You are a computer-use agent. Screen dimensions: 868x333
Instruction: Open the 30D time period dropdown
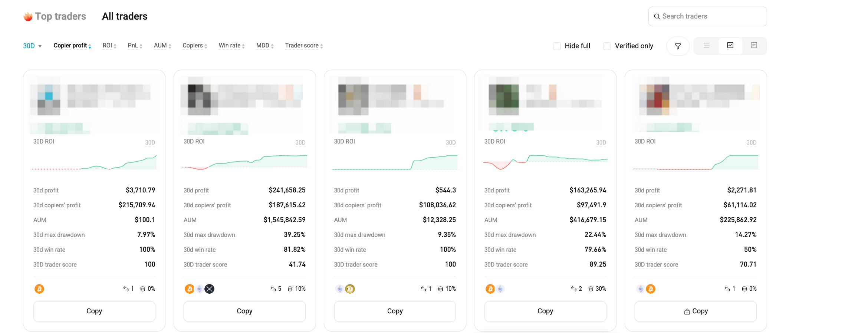[32, 45]
